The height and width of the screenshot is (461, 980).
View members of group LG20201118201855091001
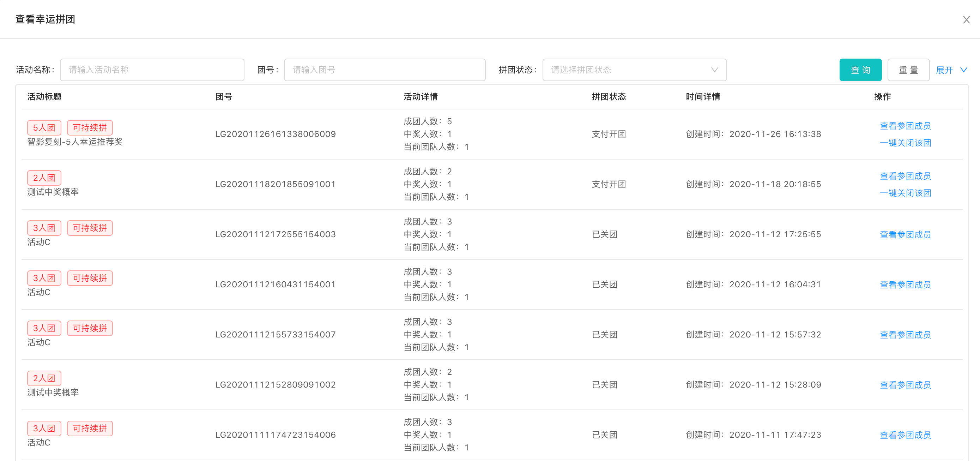click(905, 176)
